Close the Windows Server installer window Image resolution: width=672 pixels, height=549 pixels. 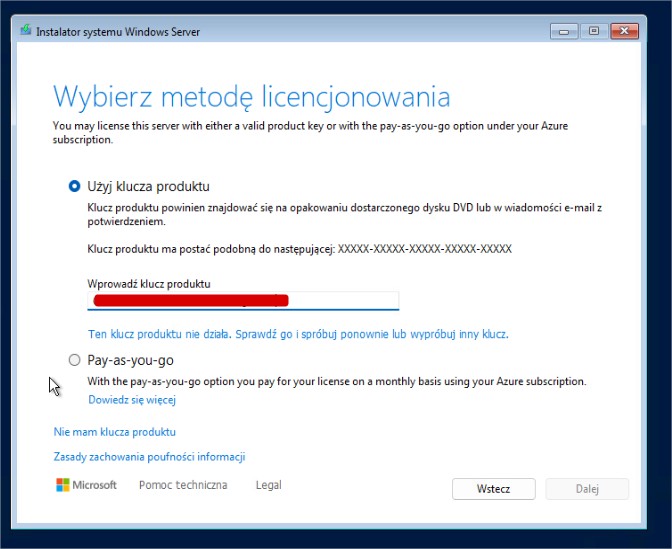(x=624, y=31)
